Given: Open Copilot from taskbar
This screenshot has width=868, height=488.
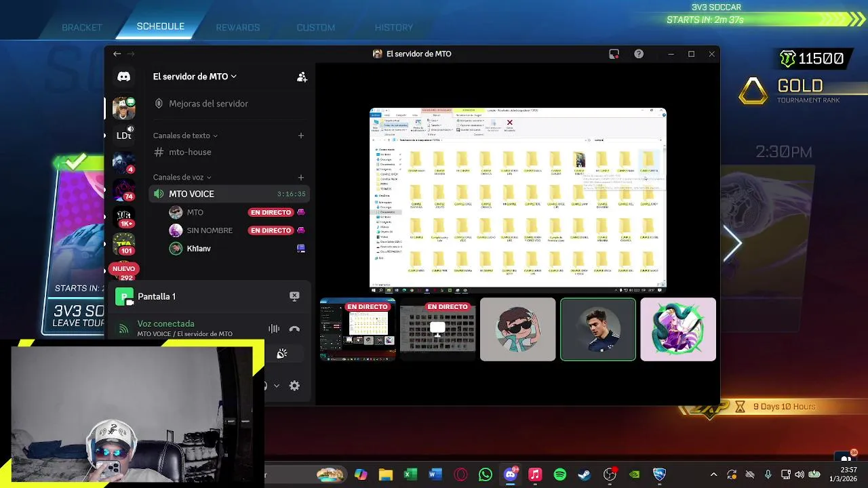Looking at the screenshot, I should click(x=361, y=474).
